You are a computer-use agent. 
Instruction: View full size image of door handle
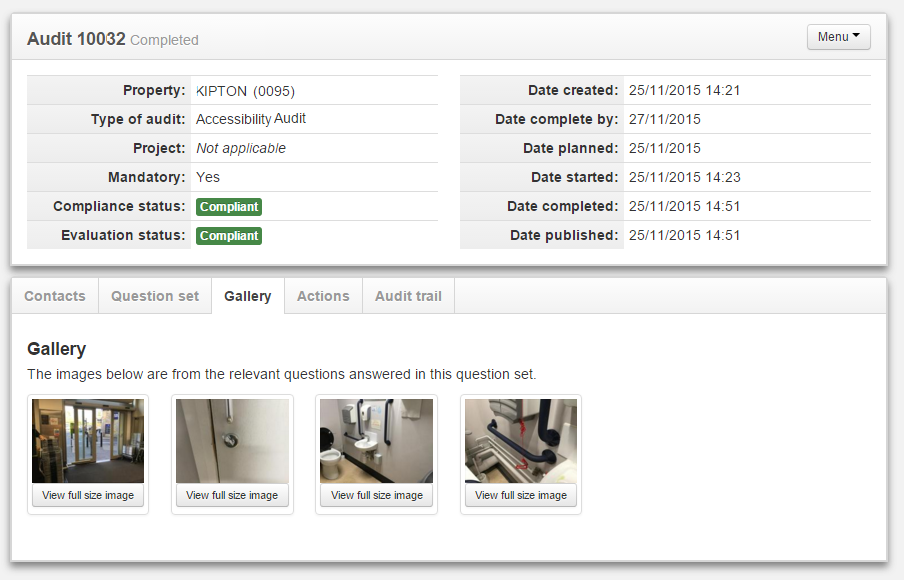tap(232, 495)
